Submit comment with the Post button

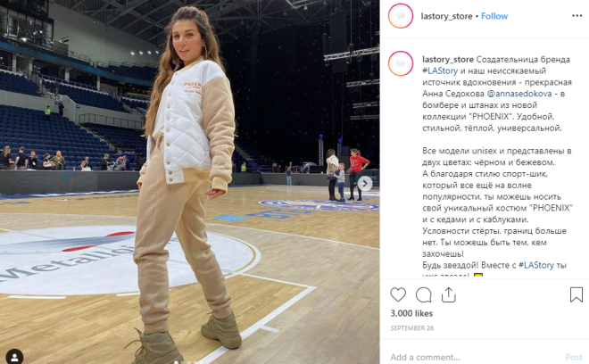pyautogui.click(x=574, y=357)
